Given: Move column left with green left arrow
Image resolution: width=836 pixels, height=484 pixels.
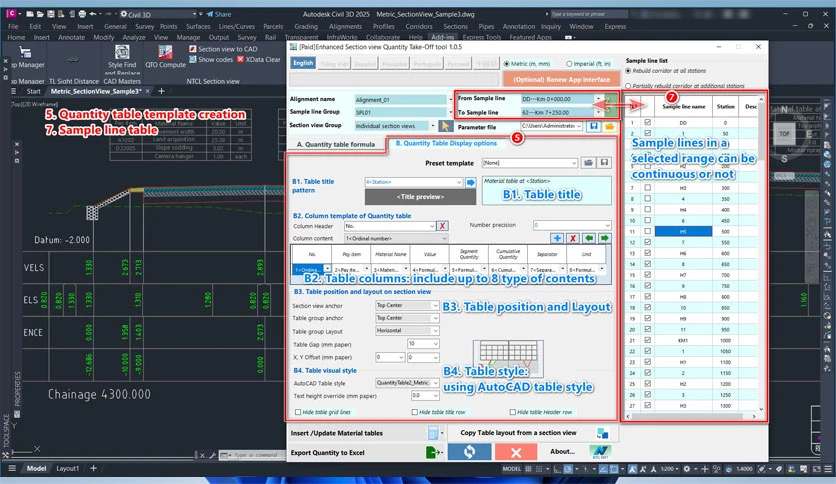Looking at the screenshot, I should [589, 238].
